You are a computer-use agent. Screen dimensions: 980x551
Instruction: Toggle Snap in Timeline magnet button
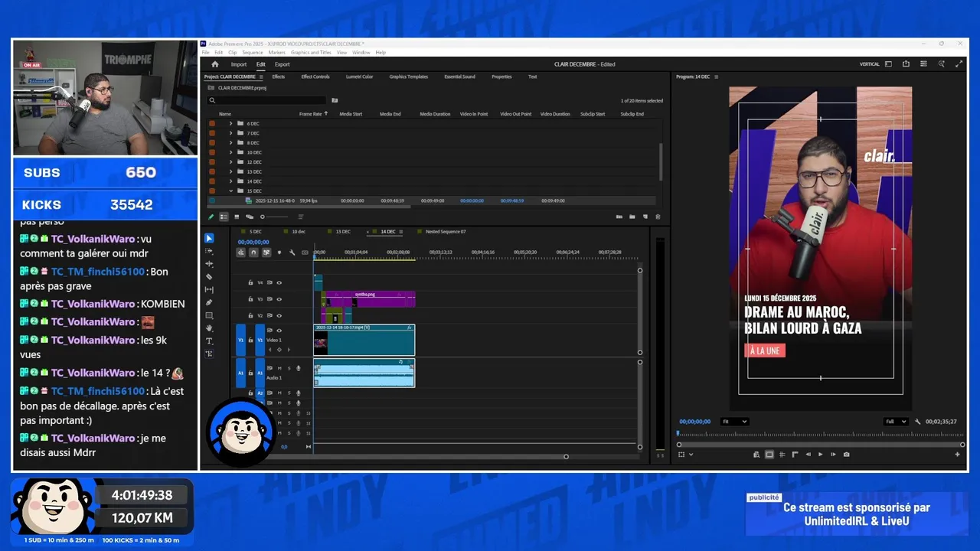pyautogui.click(x=253, y=253)
